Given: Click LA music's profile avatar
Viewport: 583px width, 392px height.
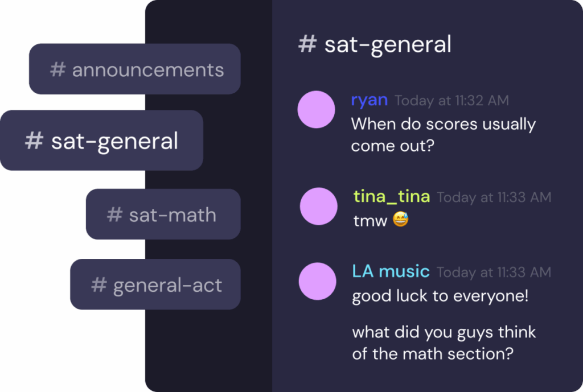Looking at the screenshot, I should (317, 281).
